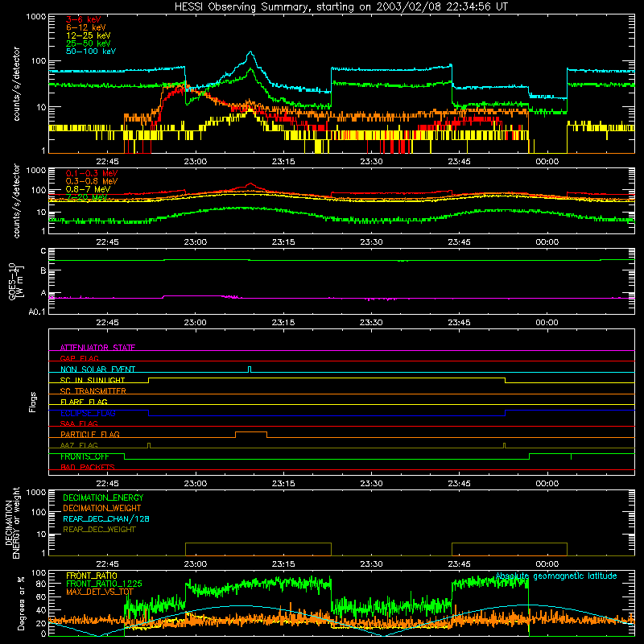Click the DECIMATION_ENERGY legend label
Viewport: 644px width, 644px height.
point(103,497)
